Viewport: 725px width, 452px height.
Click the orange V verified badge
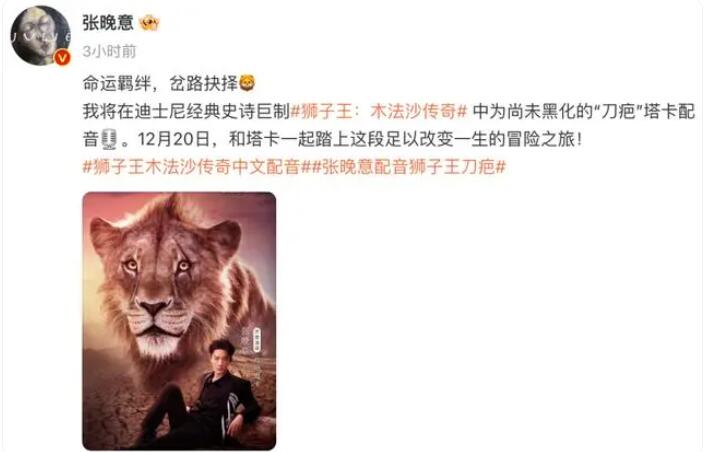point(62,57)
